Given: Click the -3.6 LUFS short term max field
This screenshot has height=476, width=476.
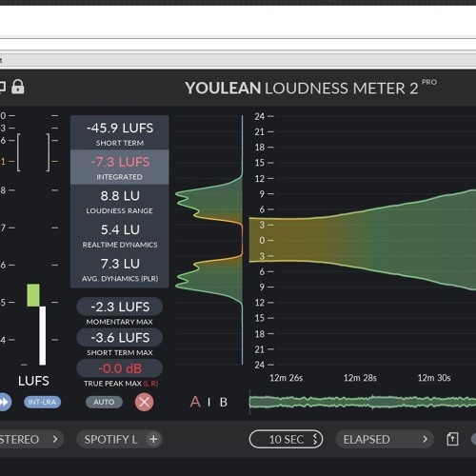Looking at the screenshot, I should (x=120, y=338).
